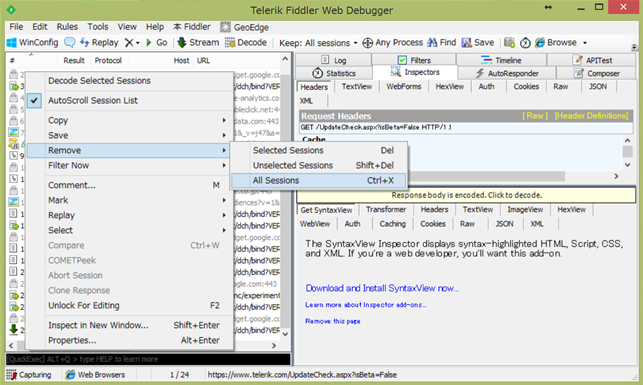The height and width of the screenshot is (385, 643).
Task: Open the Tools menu
Action: 98,27
